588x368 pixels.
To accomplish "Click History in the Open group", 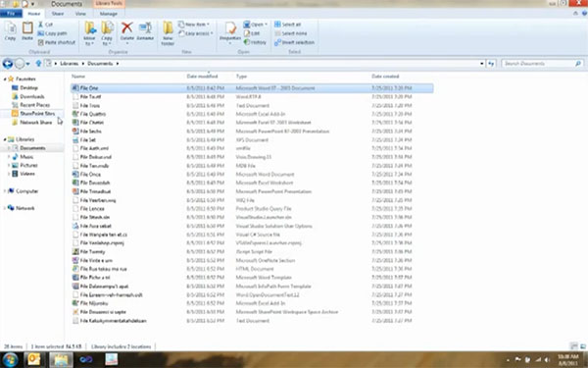I will (x=256, y=42).
